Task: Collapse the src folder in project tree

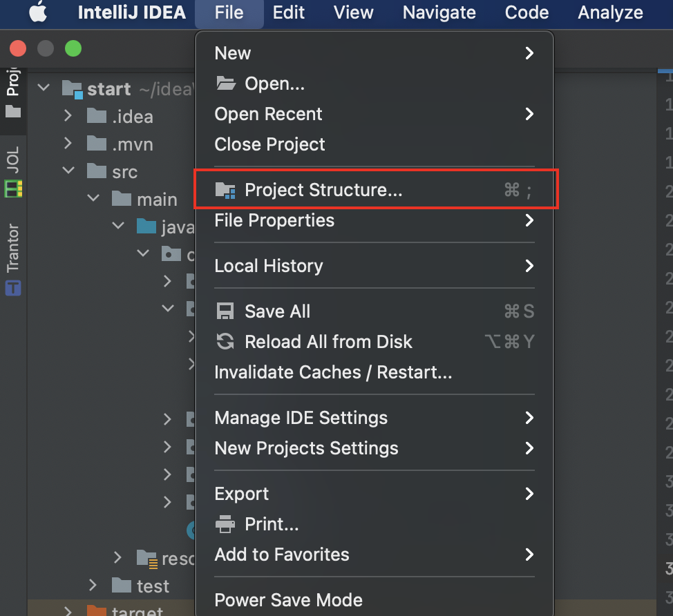Action: tap(68, 171)
